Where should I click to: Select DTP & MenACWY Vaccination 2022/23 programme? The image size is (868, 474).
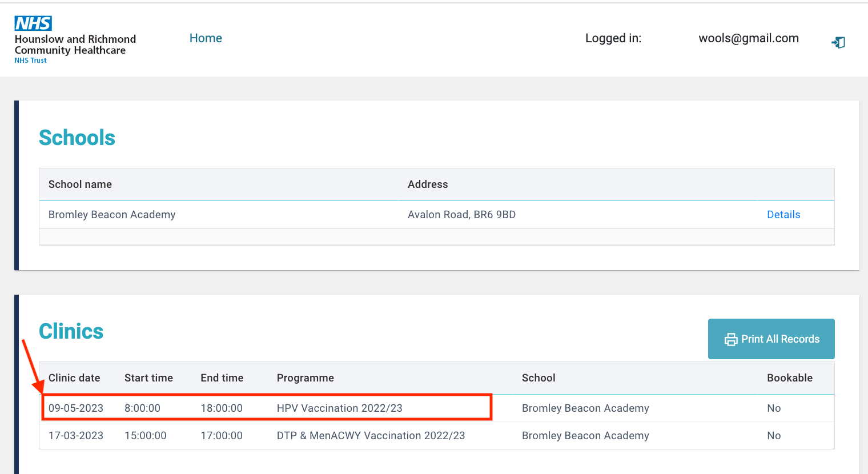[371, 436]
